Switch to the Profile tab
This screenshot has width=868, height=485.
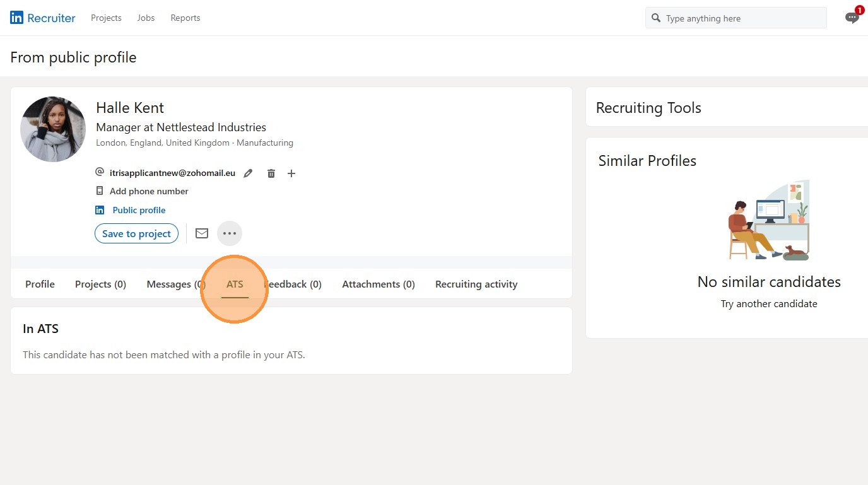40,284
